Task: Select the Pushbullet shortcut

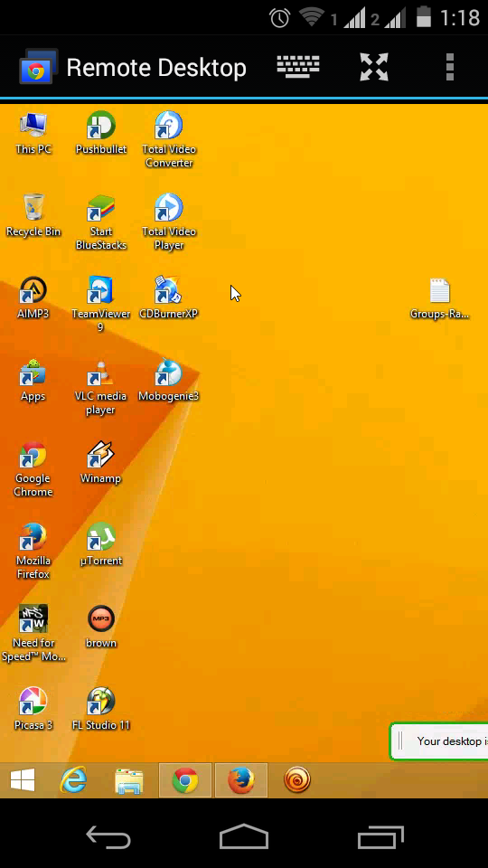Action: pos(100,134)
